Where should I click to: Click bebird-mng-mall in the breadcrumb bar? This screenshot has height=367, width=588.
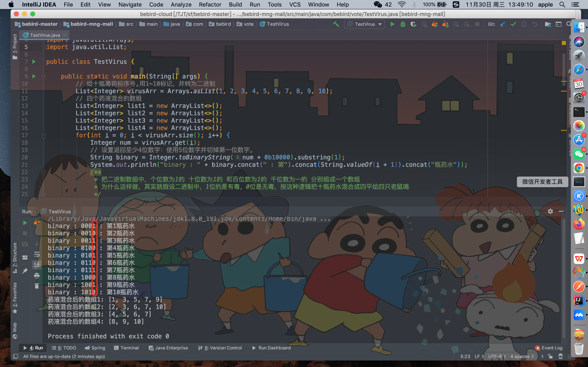(88, 24)
